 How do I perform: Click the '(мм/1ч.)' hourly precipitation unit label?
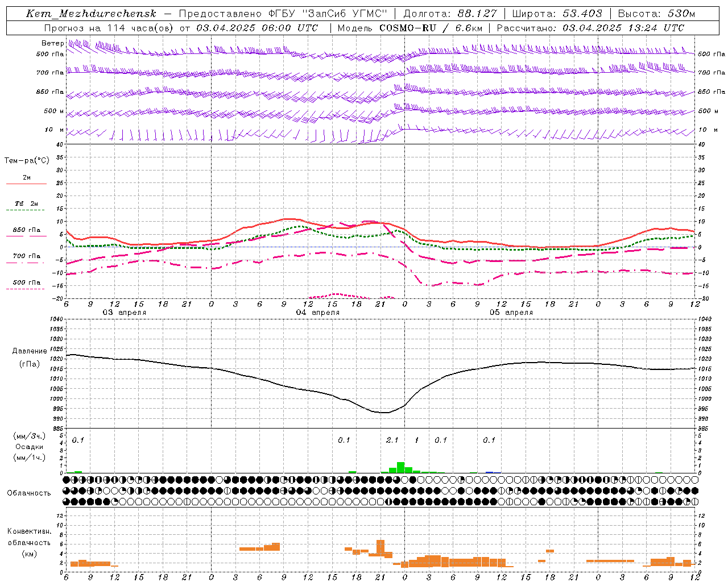pos(29,458)
